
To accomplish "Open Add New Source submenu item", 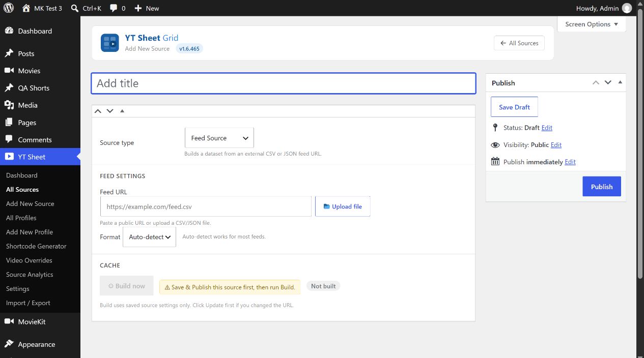I will (x=30, y=203).
